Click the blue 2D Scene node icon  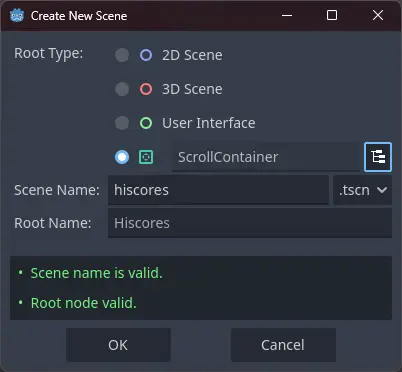pyautogui.click(x=146, y=55)
